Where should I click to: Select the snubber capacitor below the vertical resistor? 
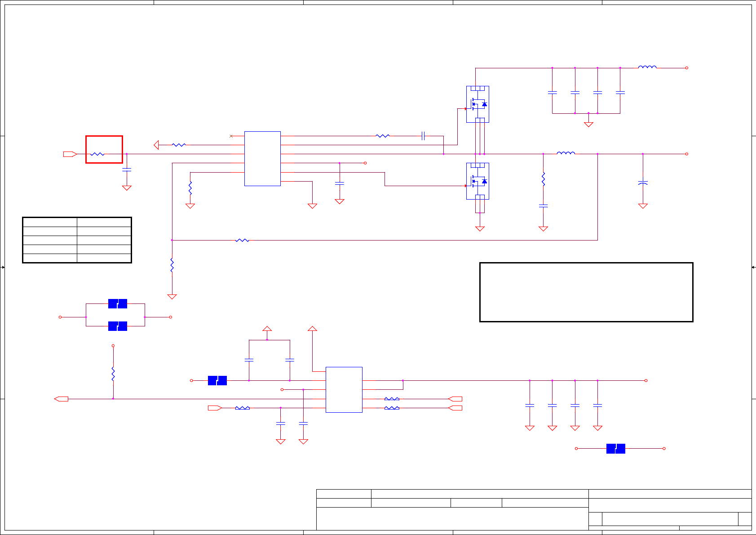[543, 206]
